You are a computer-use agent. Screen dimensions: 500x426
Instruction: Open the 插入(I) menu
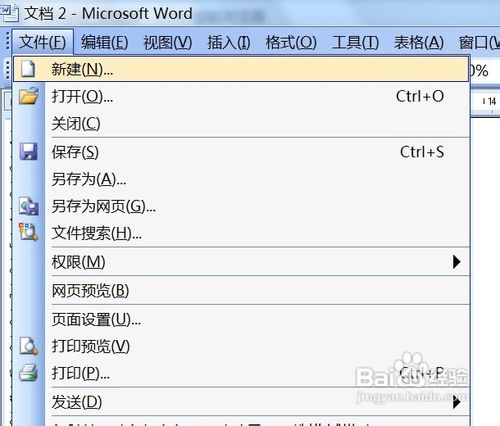click(x=229, y=42)
